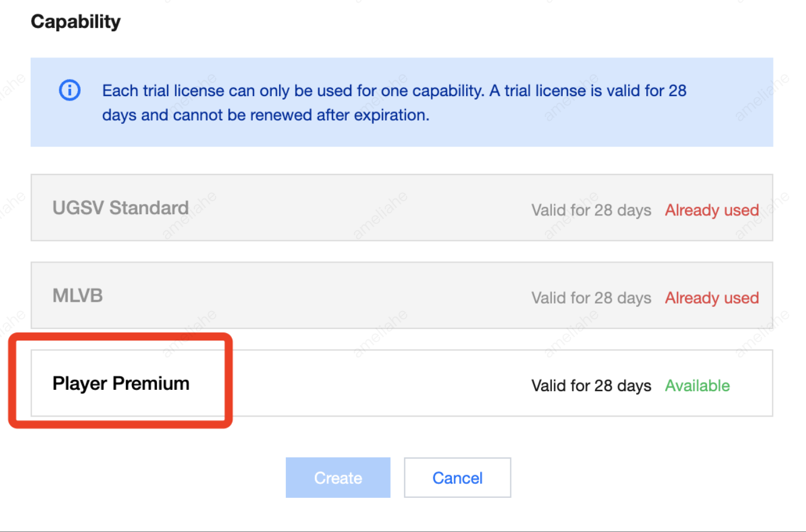This screenshot has width=806, height=532.
Task: Select the UGSV Standard option row
Action: 401,207
